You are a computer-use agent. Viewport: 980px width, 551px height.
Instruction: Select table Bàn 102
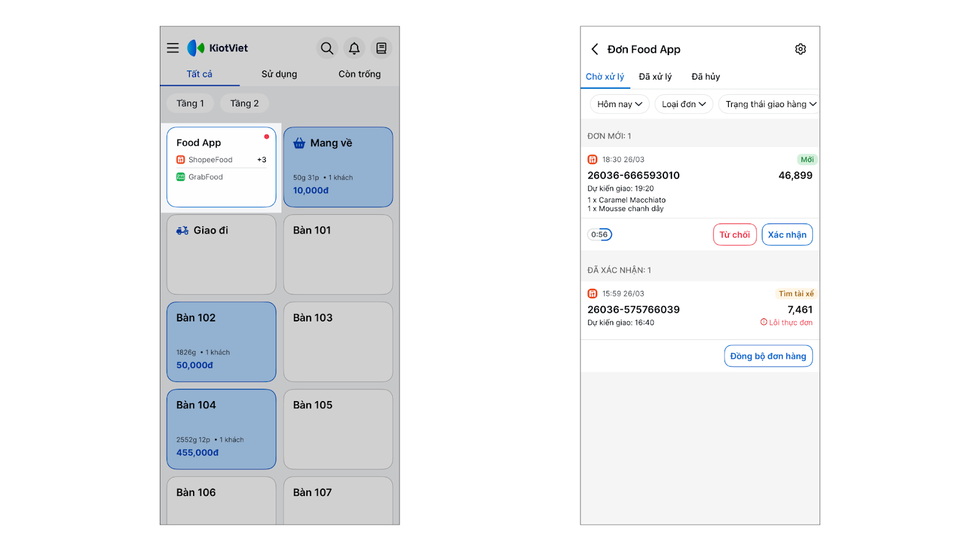pos(221,342)
